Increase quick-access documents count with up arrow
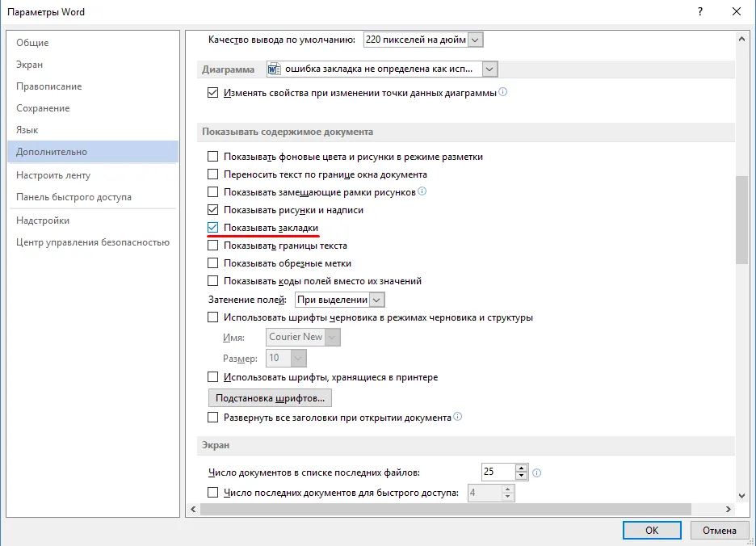This screenshot has height=546, width=756. click(x=507, y=489)
